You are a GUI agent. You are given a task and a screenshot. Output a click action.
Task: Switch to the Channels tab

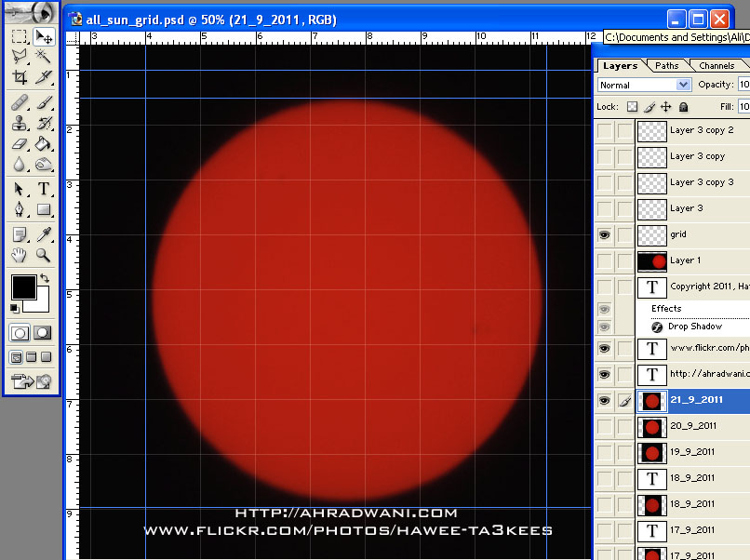(717, 65)
